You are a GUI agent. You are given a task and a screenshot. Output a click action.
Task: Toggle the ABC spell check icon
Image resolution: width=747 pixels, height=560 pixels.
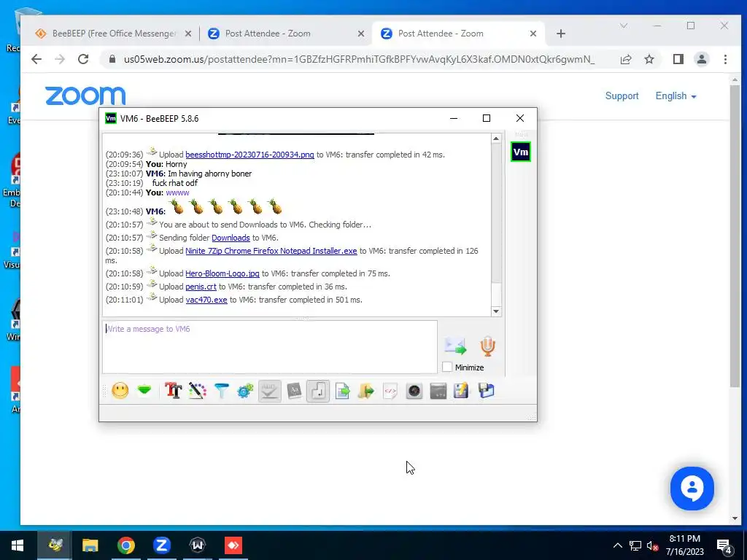270,391
